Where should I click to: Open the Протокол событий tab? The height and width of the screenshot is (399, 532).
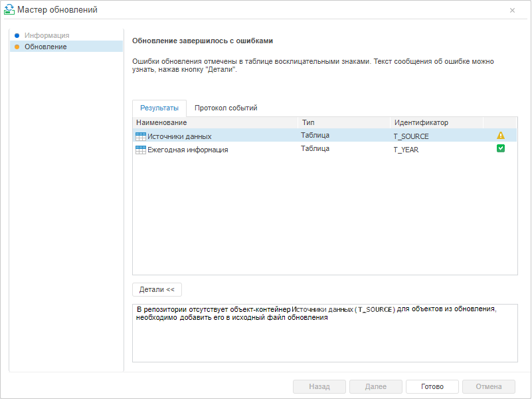tap(226, 108)
